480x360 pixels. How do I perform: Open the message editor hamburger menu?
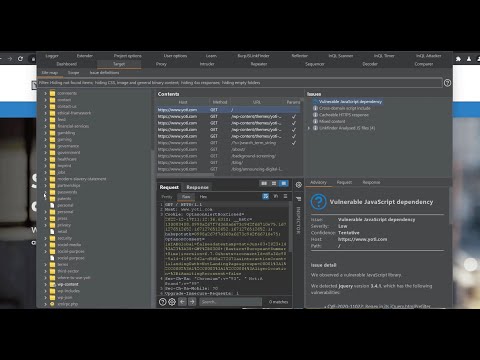(285, 196)
